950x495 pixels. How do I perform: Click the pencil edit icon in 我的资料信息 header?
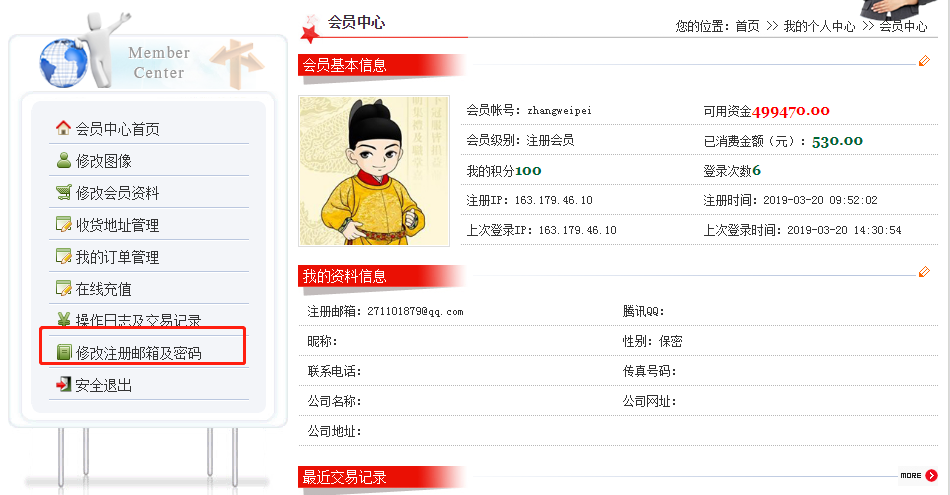[x=924, y=271]
